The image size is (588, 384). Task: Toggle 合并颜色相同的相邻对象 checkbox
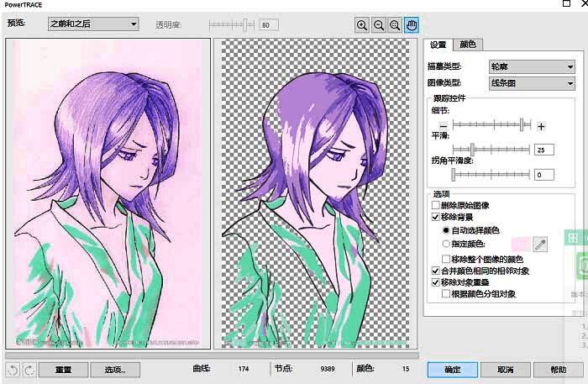tap(435, 271)
